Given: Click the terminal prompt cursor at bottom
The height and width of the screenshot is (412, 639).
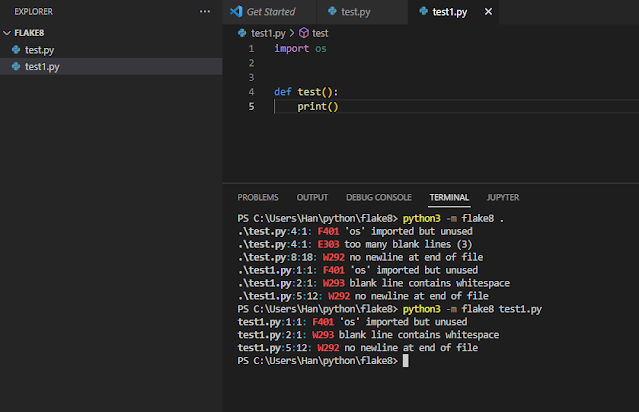Looking at the screenshot, I should tap(405, 361).
